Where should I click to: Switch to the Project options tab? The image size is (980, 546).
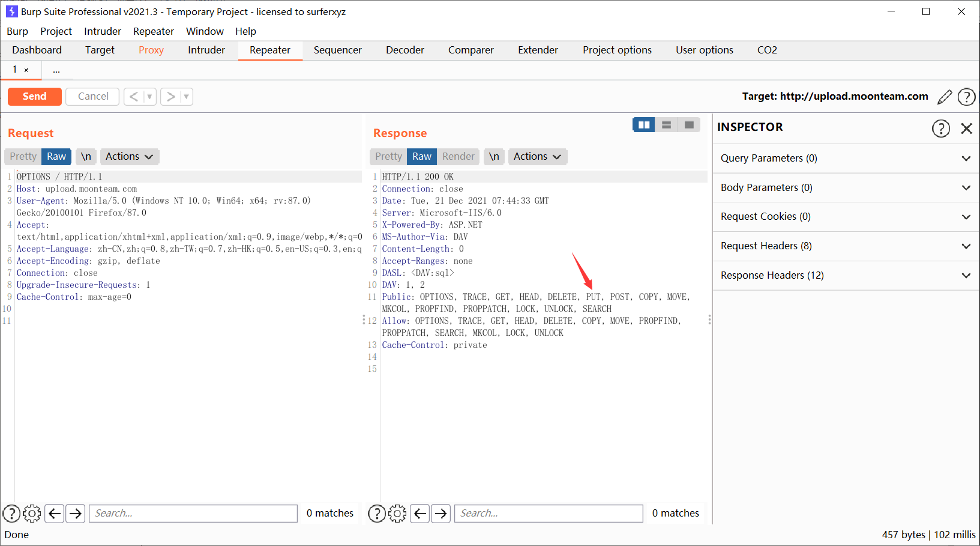click(x=617, y=50)
